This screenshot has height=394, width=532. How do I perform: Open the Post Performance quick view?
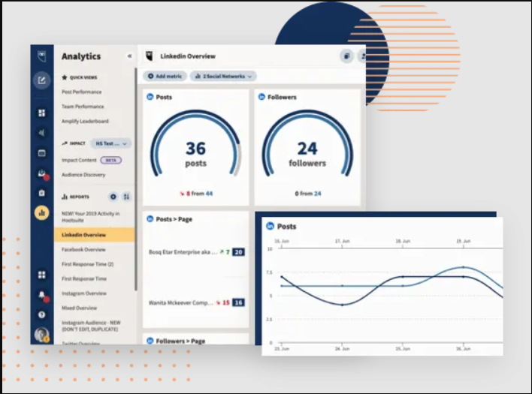pos(82,92)
